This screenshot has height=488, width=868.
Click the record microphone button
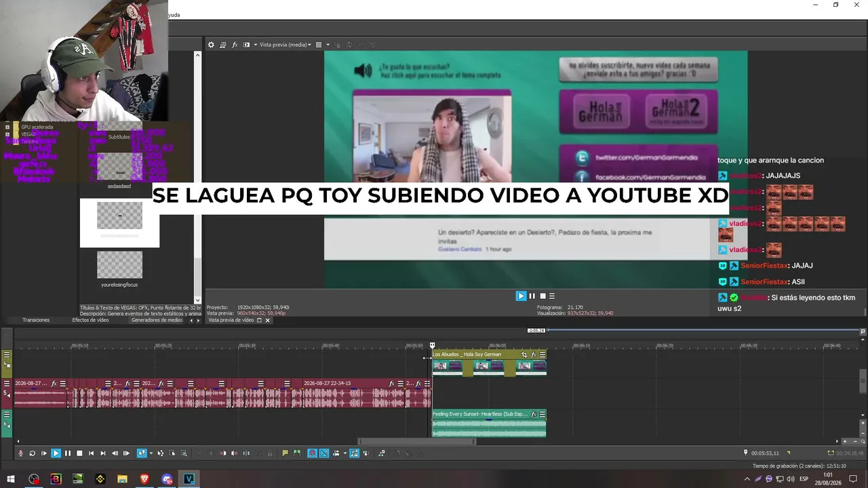point(20,453)
